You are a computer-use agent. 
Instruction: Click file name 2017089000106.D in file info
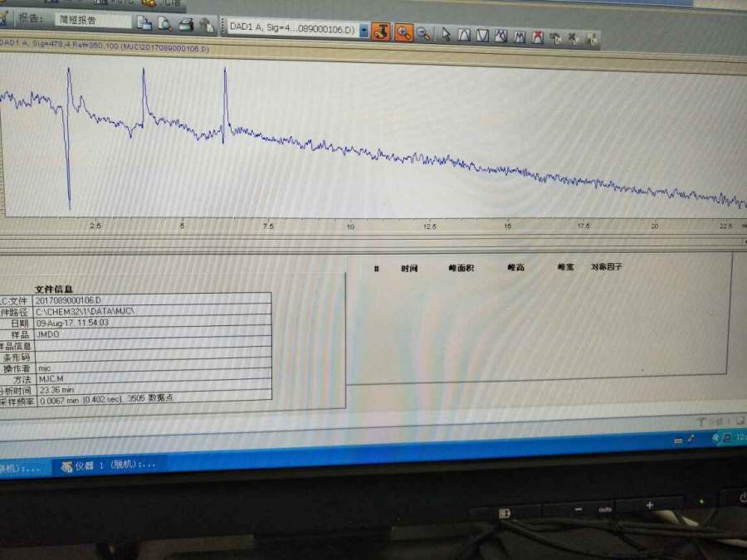pyautogui.click(x=152, y=300)
